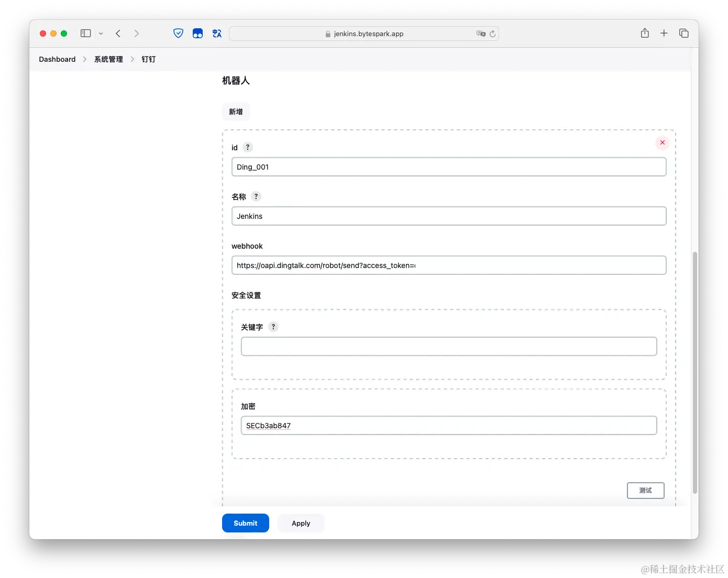Image resolution: width=728 pixels, height=578 pixels.
Task: Show the tab overview
Action: (x=683, y=34)
